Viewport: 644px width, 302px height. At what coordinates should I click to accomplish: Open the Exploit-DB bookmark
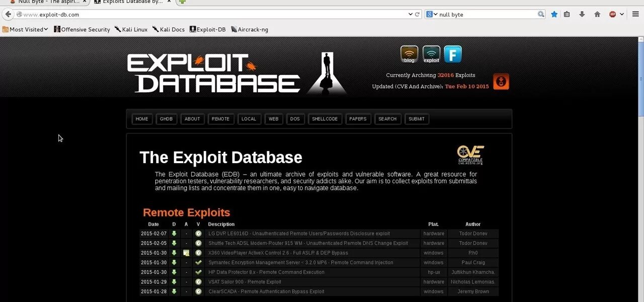(x=207, y=29)
